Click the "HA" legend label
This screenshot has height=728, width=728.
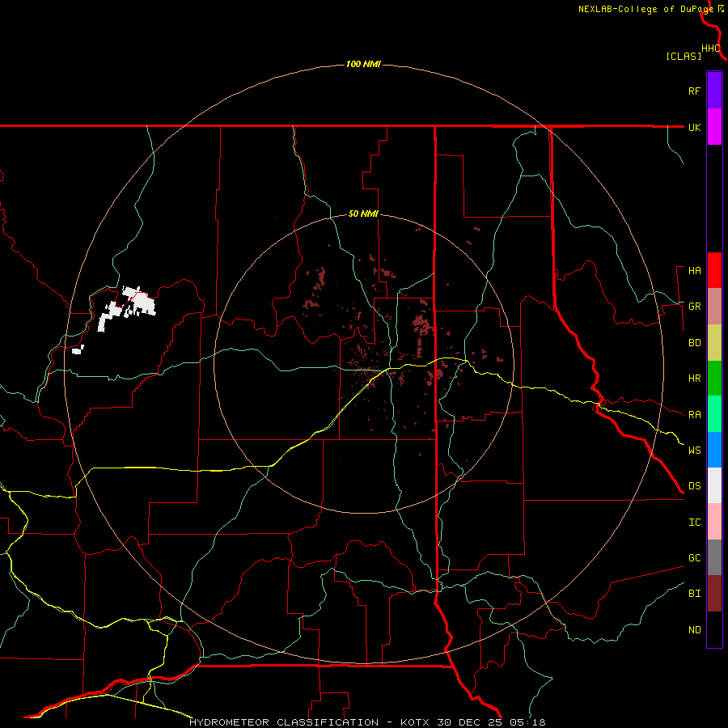tap(694, 271)
